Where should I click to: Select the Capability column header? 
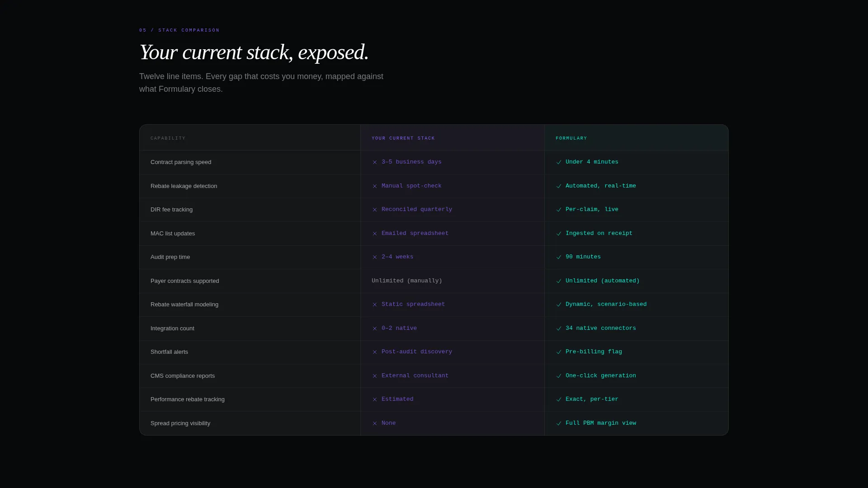(x=168, y=138)
